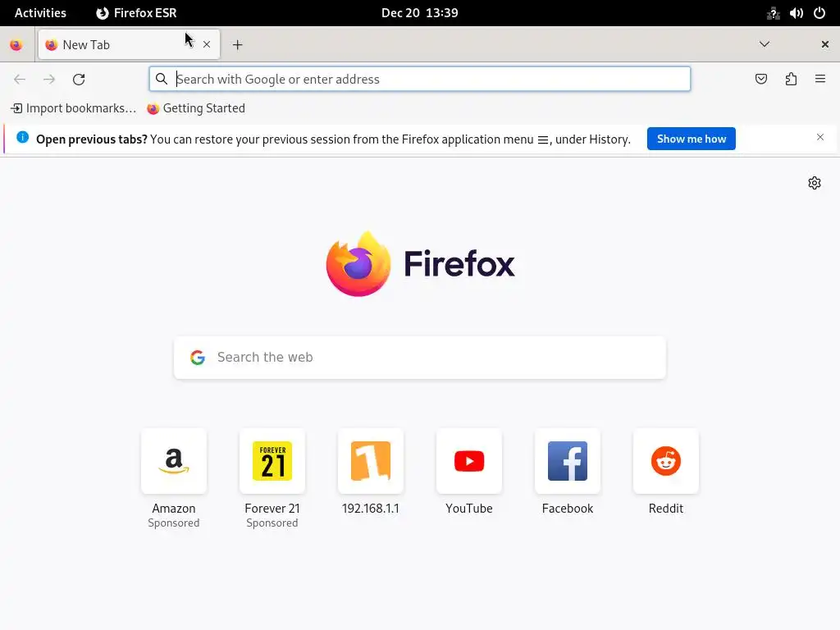
Task: Open the GNOME Activities overview
Action: pyautogui.click(x=40, y=13)
